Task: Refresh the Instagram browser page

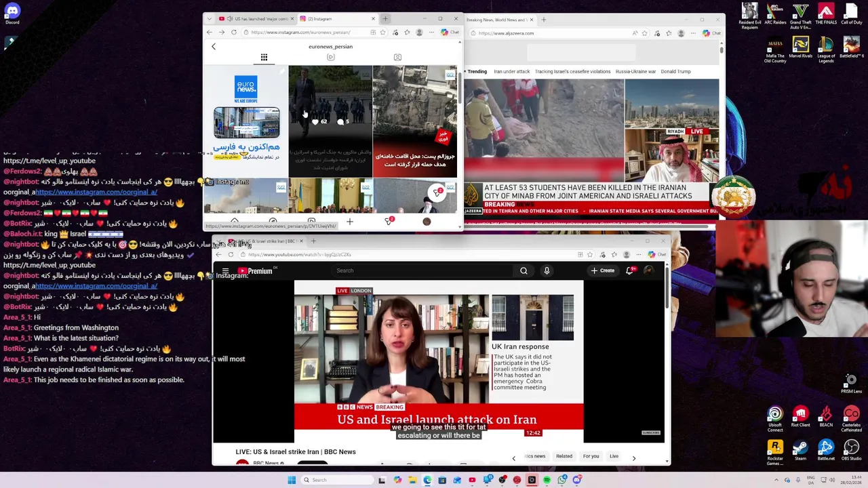Action: 233,33
